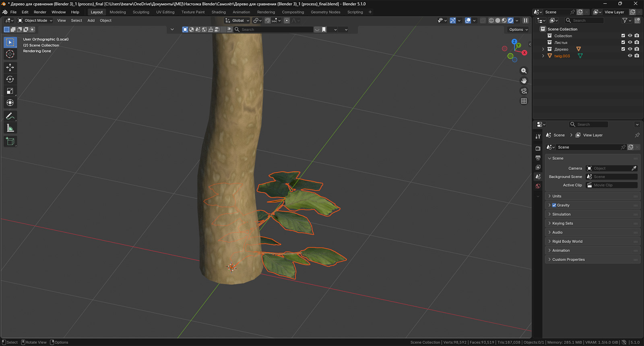The height and width of the screenshot is (346, 644).
Task: Click the red X axis gizmo ball
Action: [524, 53]
